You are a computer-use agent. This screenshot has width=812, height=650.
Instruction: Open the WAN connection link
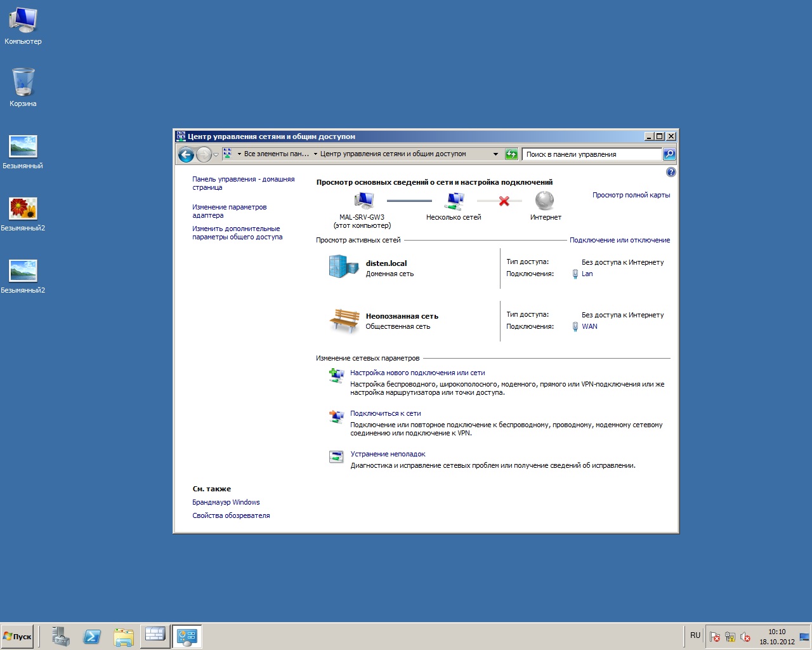[589, 326]
